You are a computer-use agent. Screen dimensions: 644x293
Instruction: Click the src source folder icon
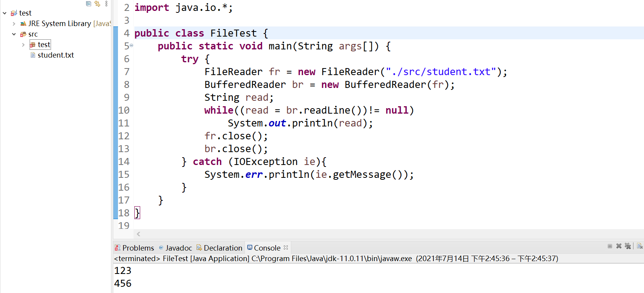tap(23, 34)
